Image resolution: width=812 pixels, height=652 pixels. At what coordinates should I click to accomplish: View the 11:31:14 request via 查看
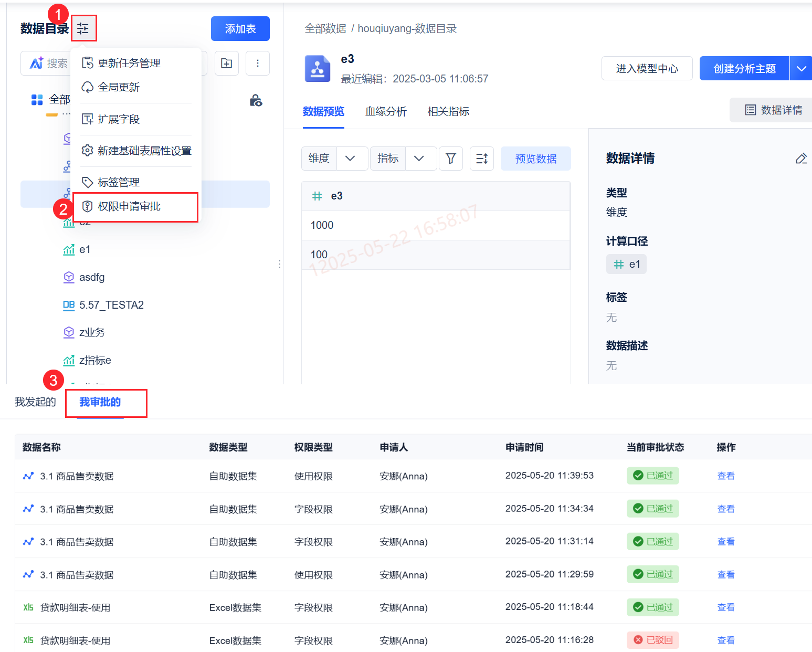(726, 542)
